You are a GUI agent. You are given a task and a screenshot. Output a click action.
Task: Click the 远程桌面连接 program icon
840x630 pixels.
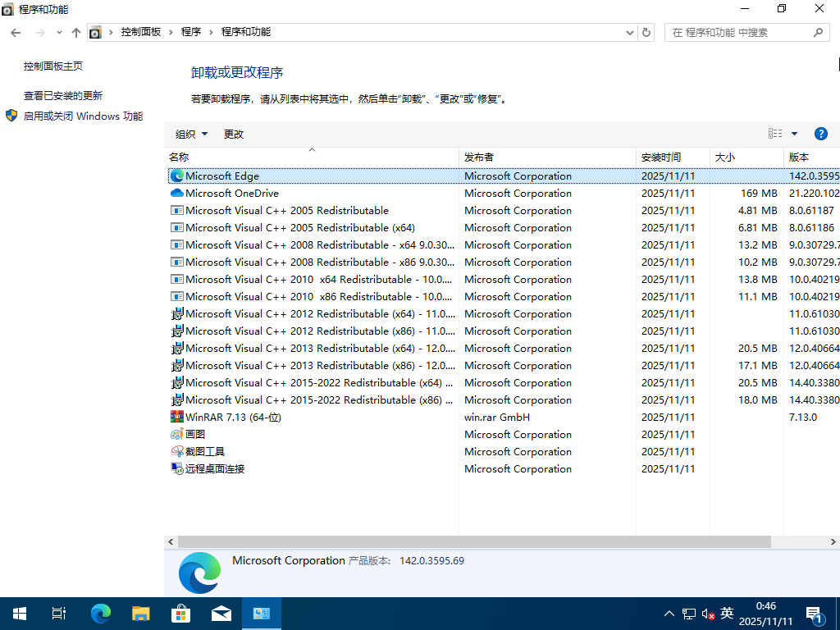point(176,468)
